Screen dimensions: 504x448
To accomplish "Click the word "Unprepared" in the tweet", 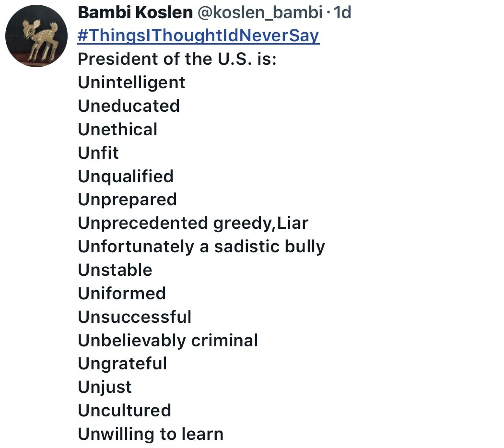I will 127,200.
